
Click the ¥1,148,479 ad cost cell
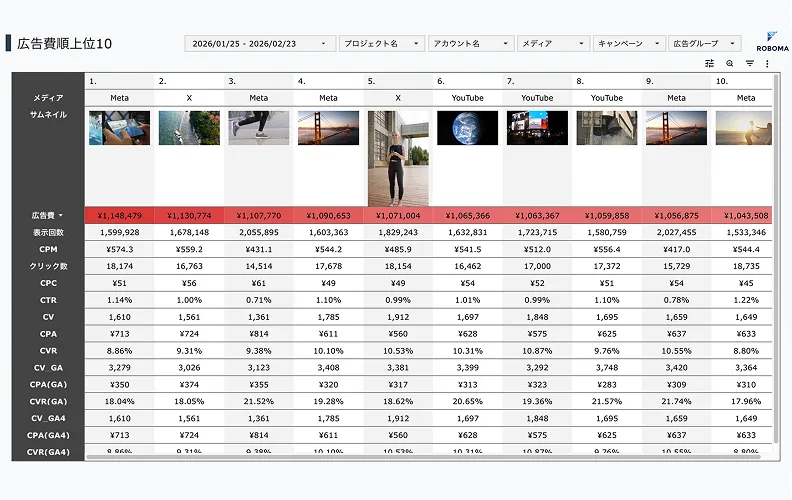pyautogui.click(x=120, y=216)
